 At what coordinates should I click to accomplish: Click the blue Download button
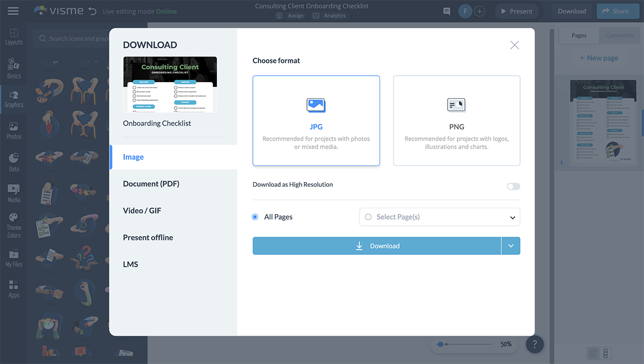coord(377,246)
